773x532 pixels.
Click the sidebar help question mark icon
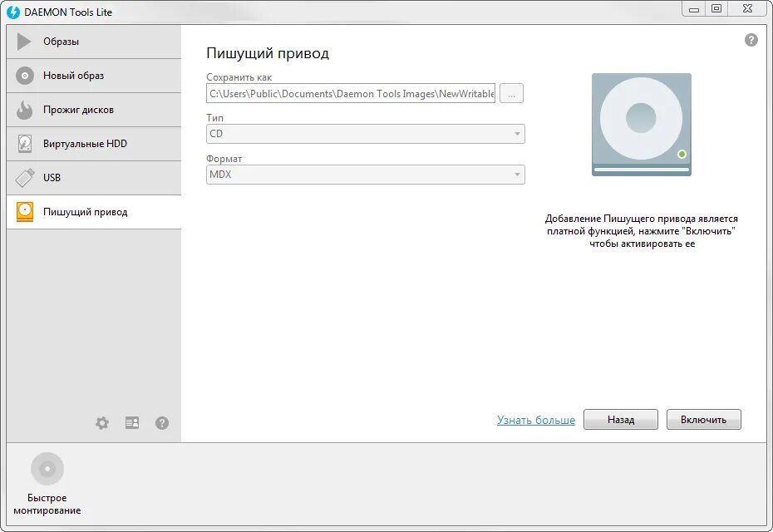point(162,422)
